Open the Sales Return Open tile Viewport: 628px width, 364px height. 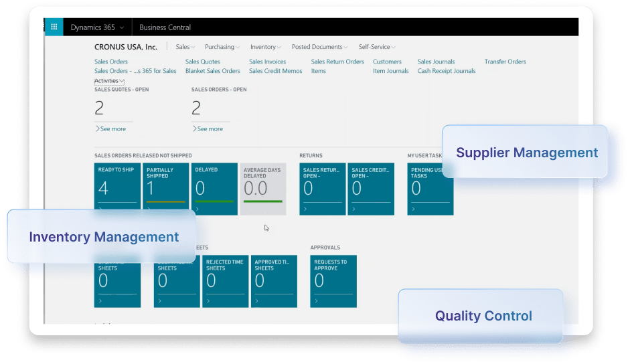pos(323,189)
